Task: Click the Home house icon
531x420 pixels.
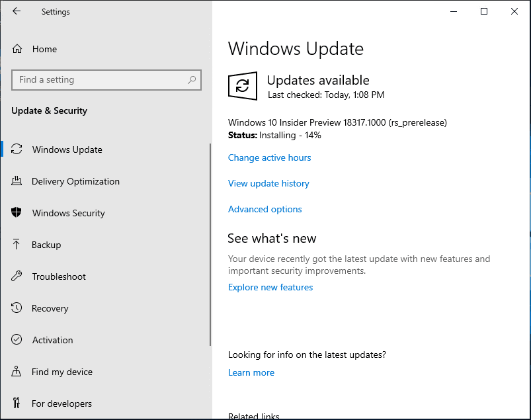Action: tap(19, 49)
